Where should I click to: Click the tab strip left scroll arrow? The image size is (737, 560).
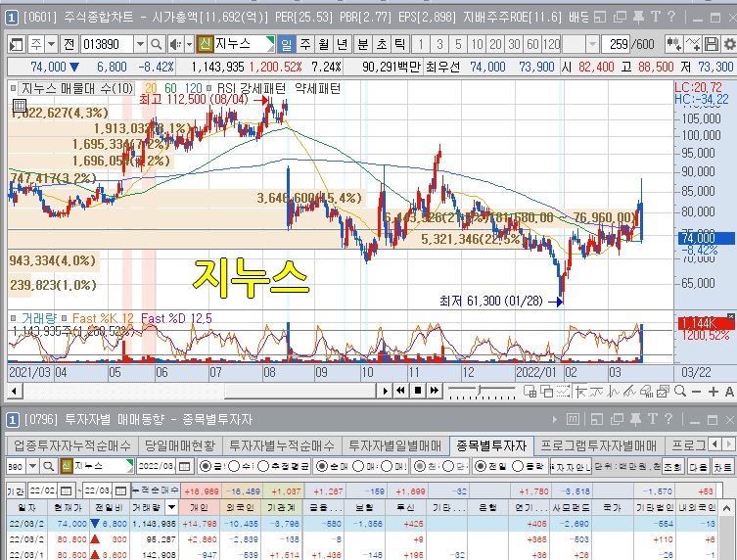point(714,443)
